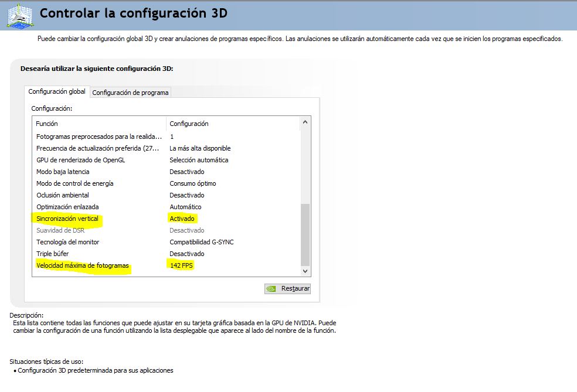This screenshot has height=392, width=577.
Task: Click the Restaurar button
Action: pos(287,289)
